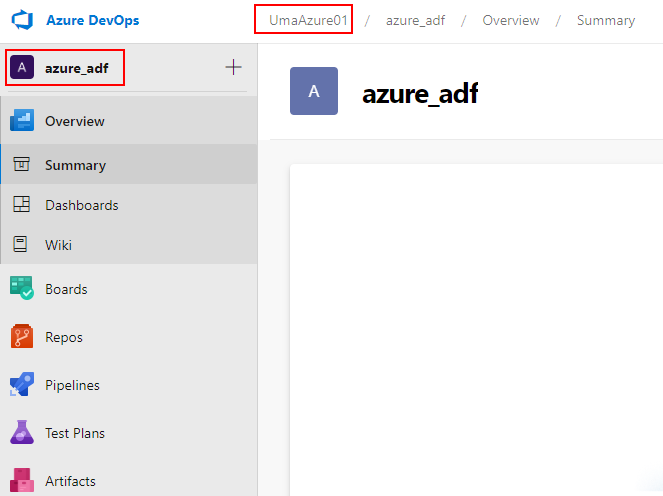Click the Artifacts package icon
The width and height of the screenshot is (663, 496).
point(22,480)
